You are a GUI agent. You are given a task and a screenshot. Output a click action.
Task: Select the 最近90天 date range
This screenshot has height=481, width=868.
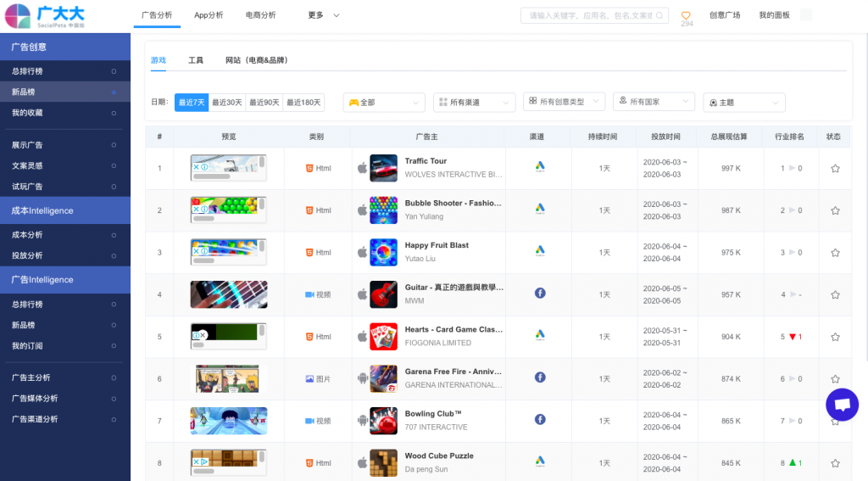[264, 103]
